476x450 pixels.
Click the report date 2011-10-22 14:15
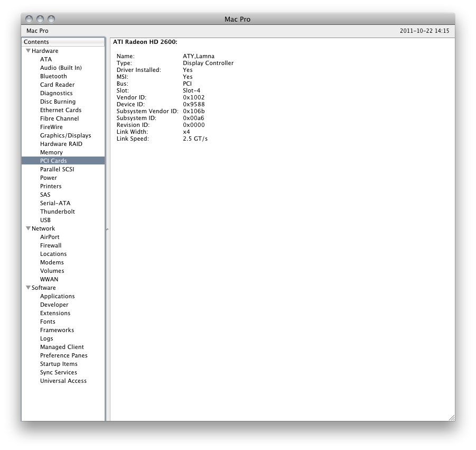[x=424, y=31]
